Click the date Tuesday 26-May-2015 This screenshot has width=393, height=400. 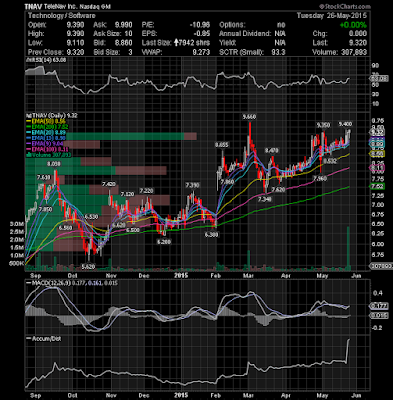pos(332,16)
